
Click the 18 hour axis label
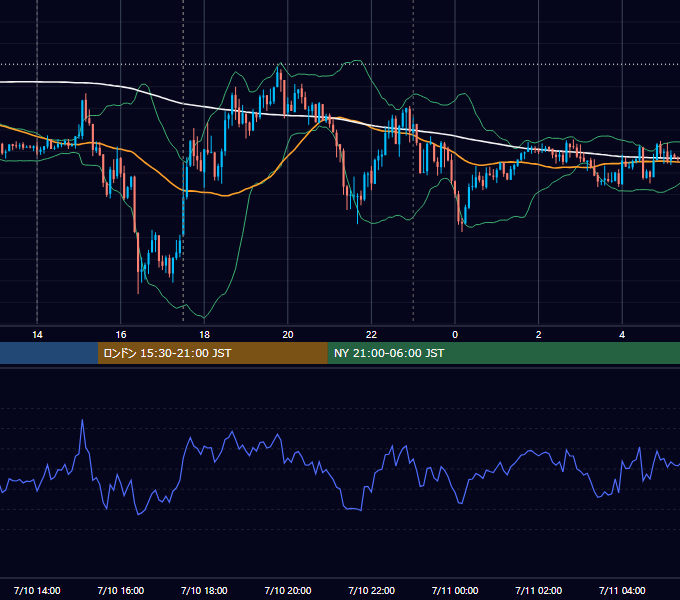(x=204, y=335)
